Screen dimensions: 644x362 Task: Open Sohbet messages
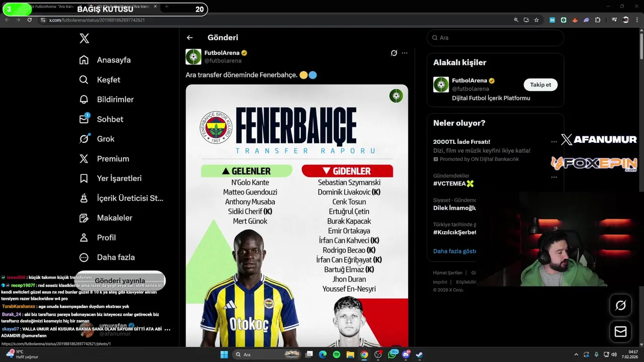point(101,119)
